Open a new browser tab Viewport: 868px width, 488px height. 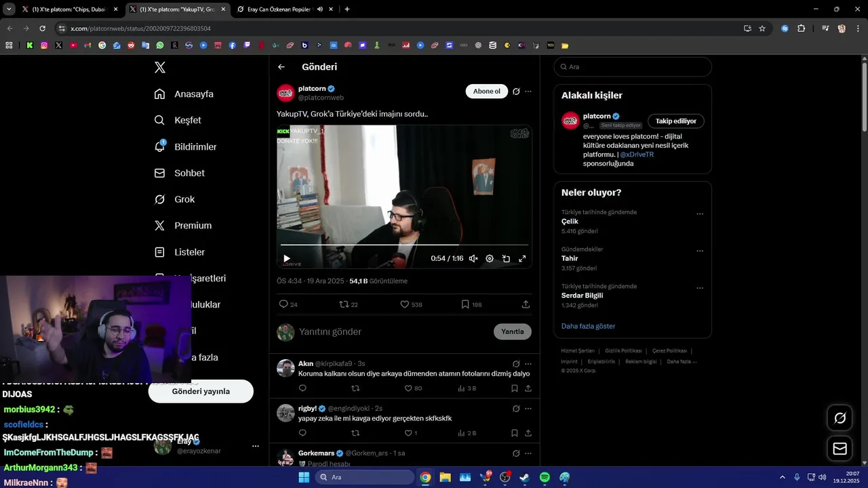point(347,9)
